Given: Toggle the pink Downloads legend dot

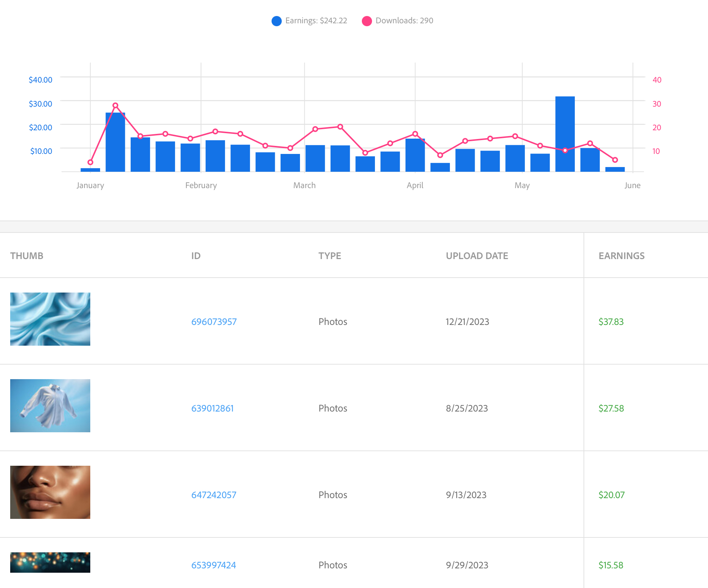Looking at the screenshot, I should (x=367, y=21).
